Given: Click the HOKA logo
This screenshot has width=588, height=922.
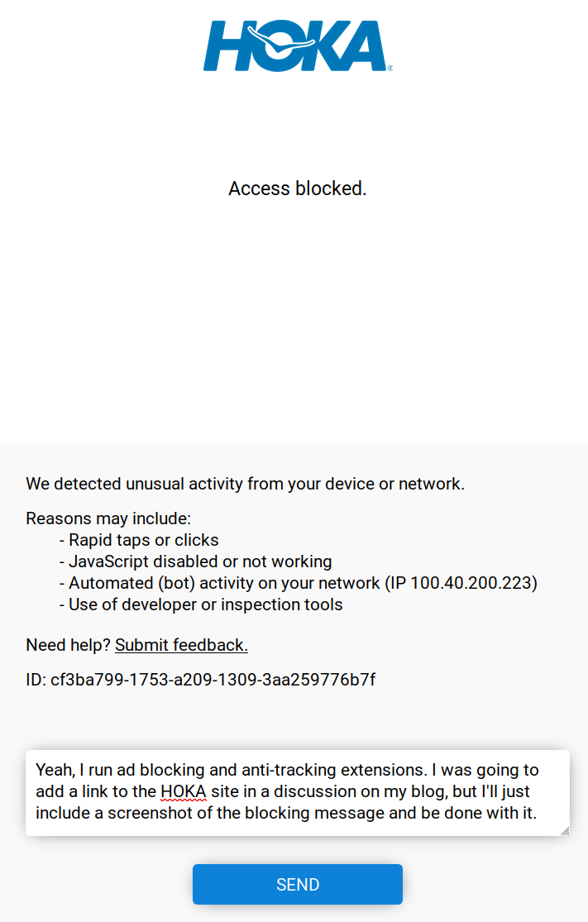Looking at the screenshot, I should click(x=297, y=47).
